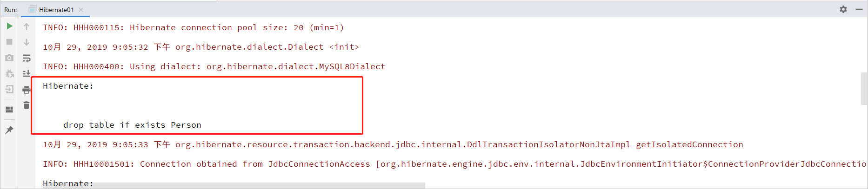Pin the Run tab
This screenshot has height=189, width=868.
9,130
